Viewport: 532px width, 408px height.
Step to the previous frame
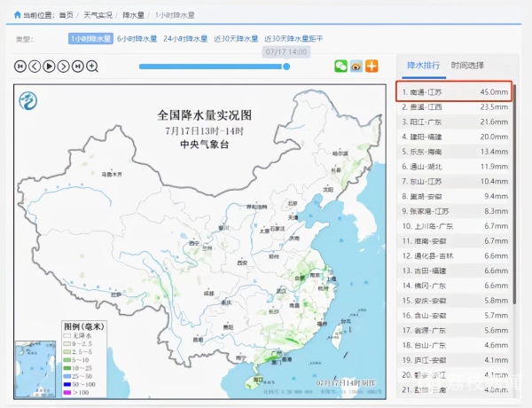tap(35, 66)
